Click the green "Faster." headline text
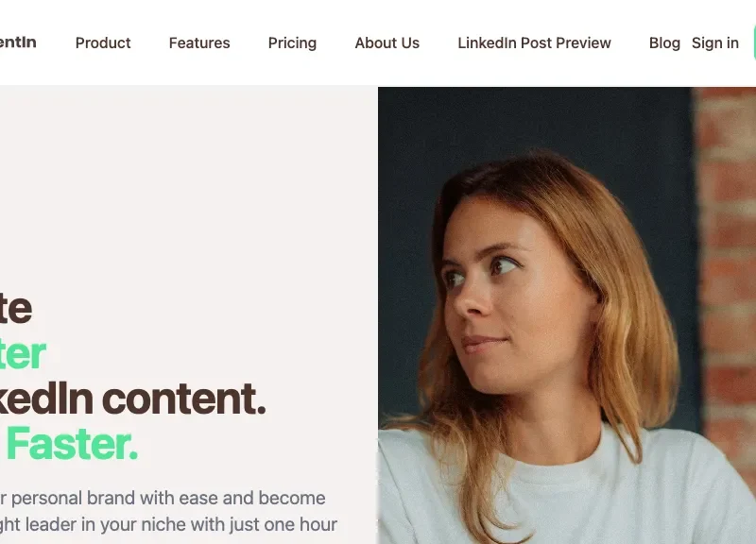Image resolution: width=756 pixels, height=544 pixels. point(72,444)
